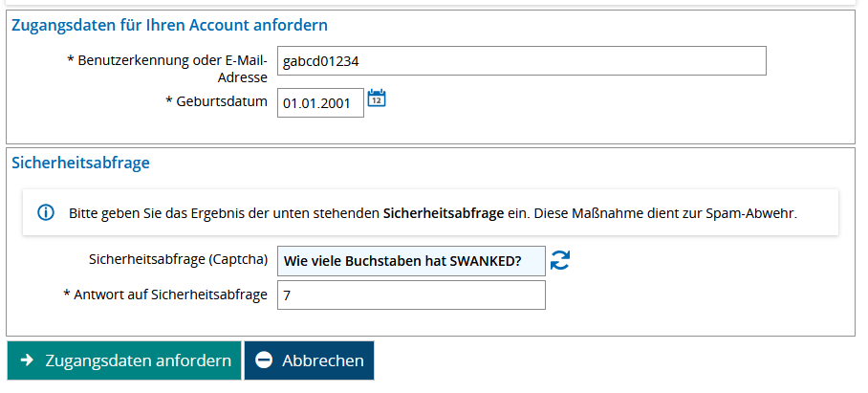Open the calendar date picker icon
This screenshot has height=393, width=868.
[377, 98]
